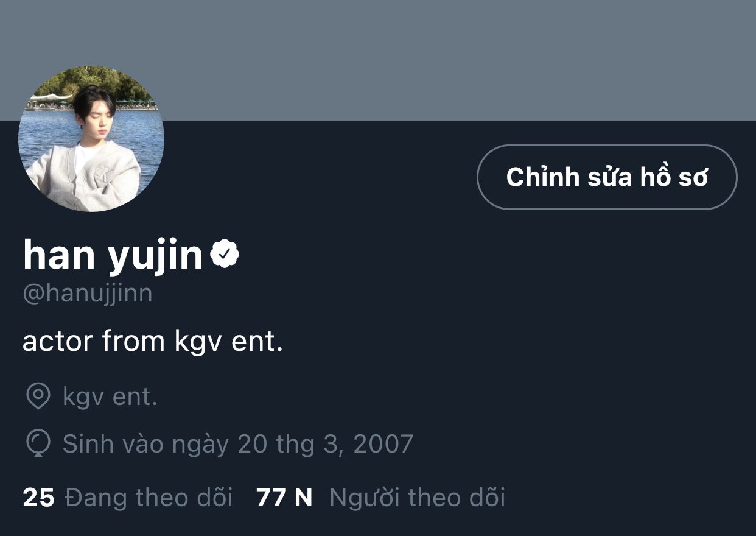Click the birthday balloon icon
Viewport: 756px width, 536px height.
(x=38, y=444)
